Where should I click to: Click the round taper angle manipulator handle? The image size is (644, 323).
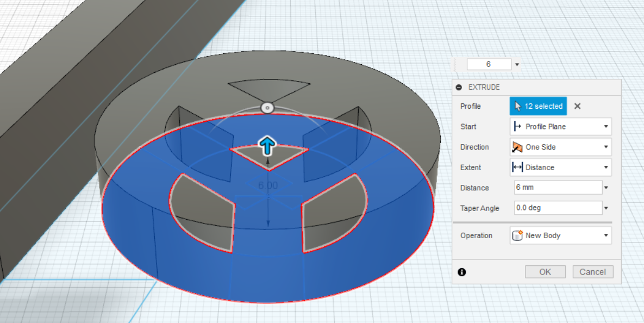(x=267, y=108)
